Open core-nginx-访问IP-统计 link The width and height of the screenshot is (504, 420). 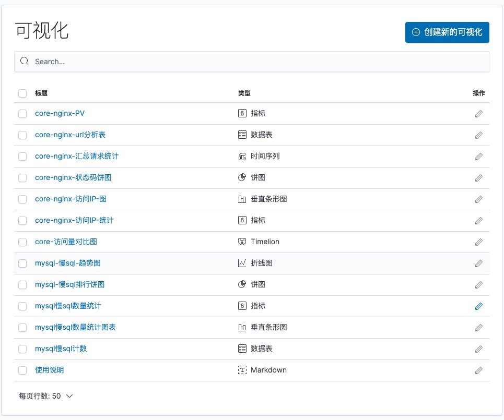(x=74, y=220)
